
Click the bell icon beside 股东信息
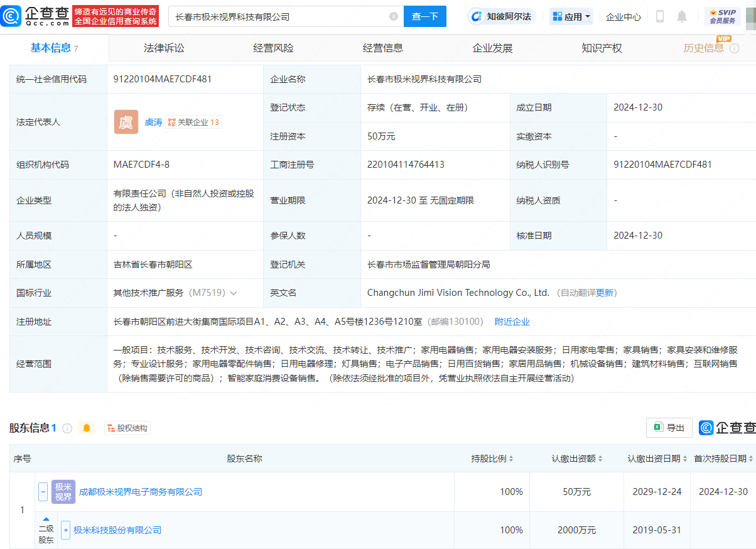pos(87,428)
